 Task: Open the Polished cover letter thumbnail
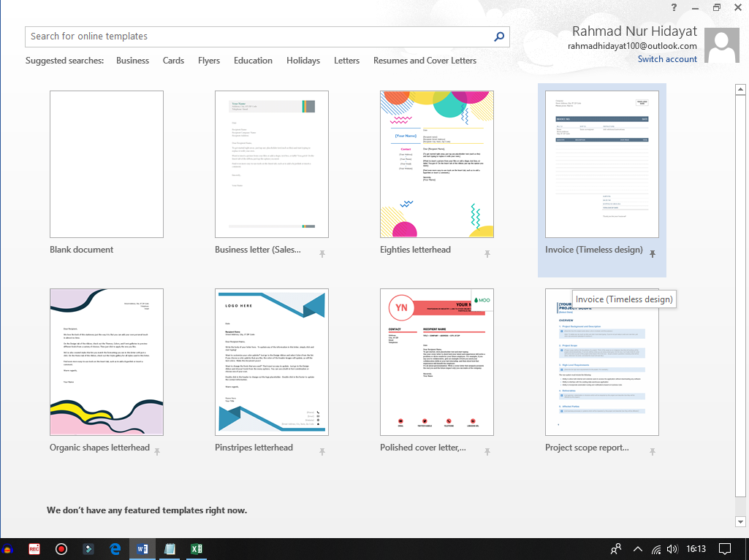click(436, 362)
